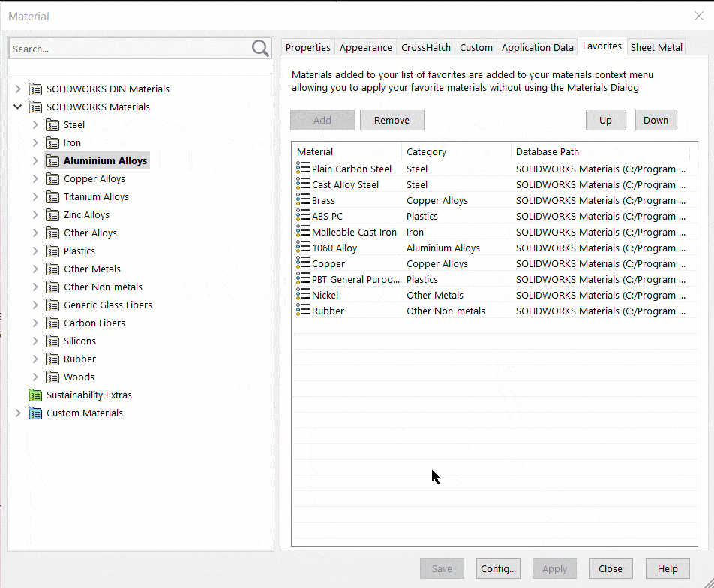The height and width of the screenshot is (588, 714).
Task: Click the 1060 Alloy material icon
Action: (303, 247)
